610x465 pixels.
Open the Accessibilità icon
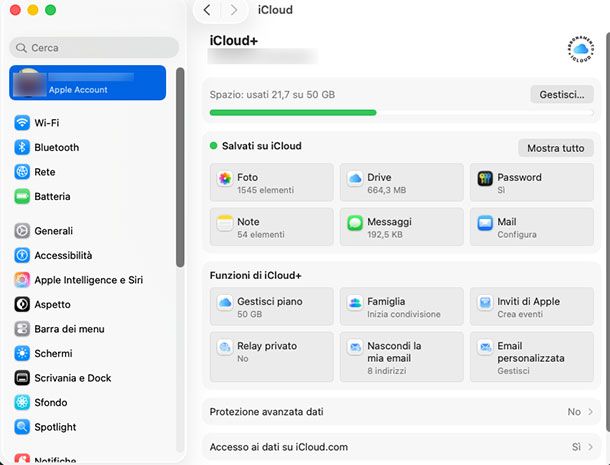click(x=22, y=255)
